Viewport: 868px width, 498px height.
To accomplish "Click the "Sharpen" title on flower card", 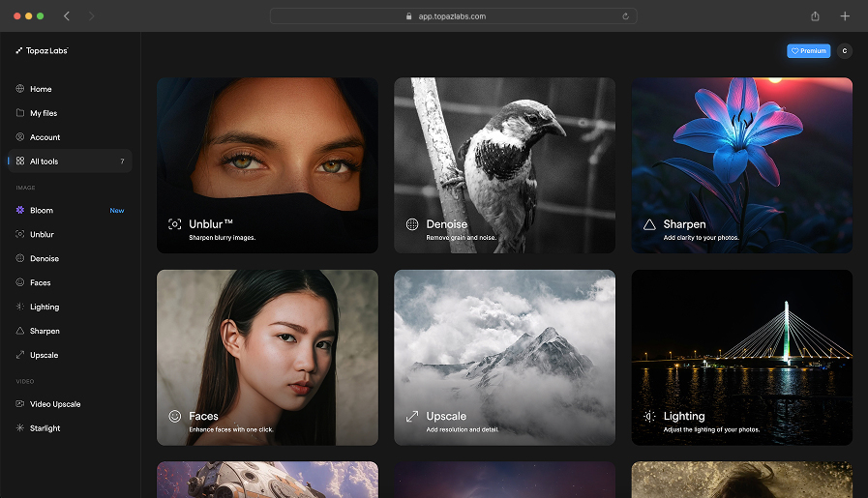I will tap(684, 224).
